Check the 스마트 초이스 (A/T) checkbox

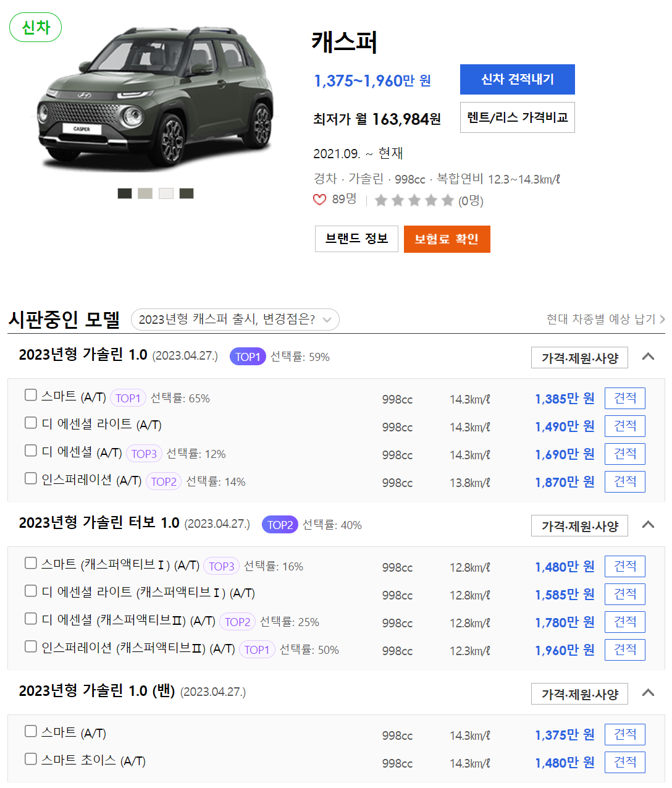[31, 759]
